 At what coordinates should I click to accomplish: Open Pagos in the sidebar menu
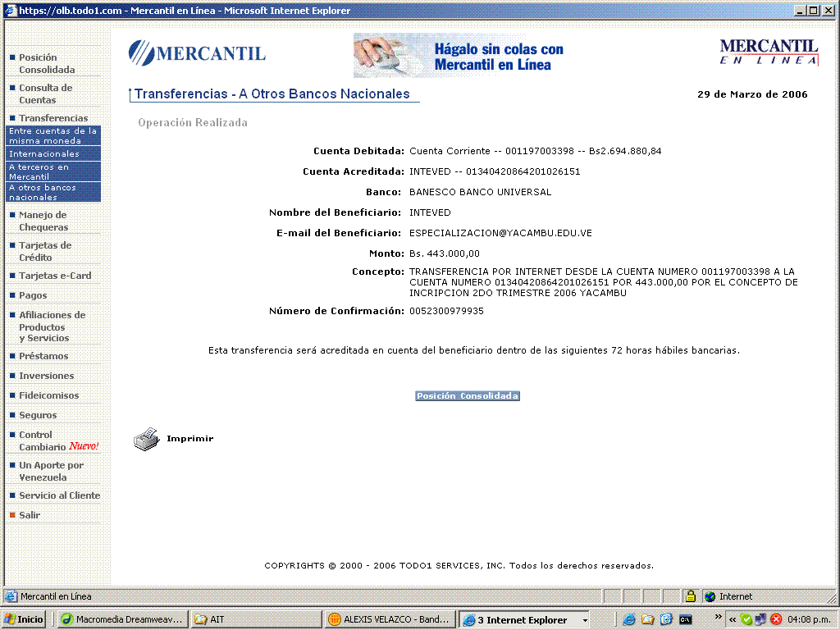coord(33,295)
